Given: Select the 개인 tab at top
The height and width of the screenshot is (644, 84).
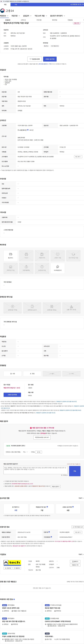Looking at the screenshot, I should tap(5, 4).
